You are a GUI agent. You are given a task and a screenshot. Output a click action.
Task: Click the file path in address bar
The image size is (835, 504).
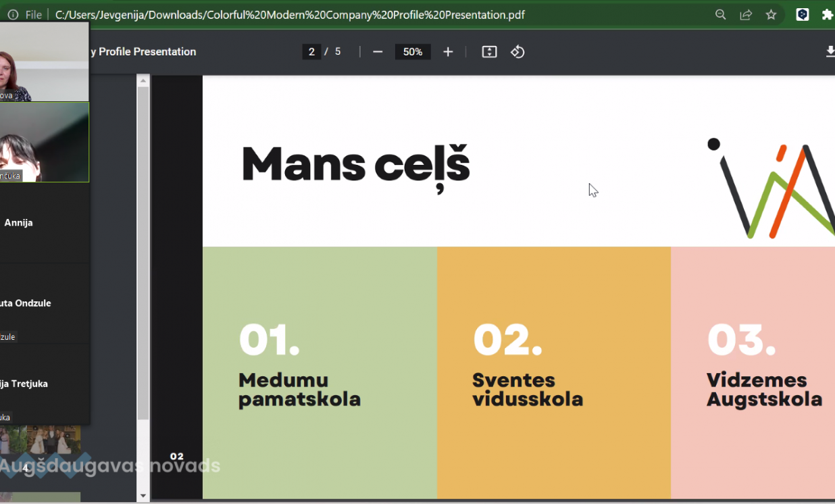coord(290,15)
